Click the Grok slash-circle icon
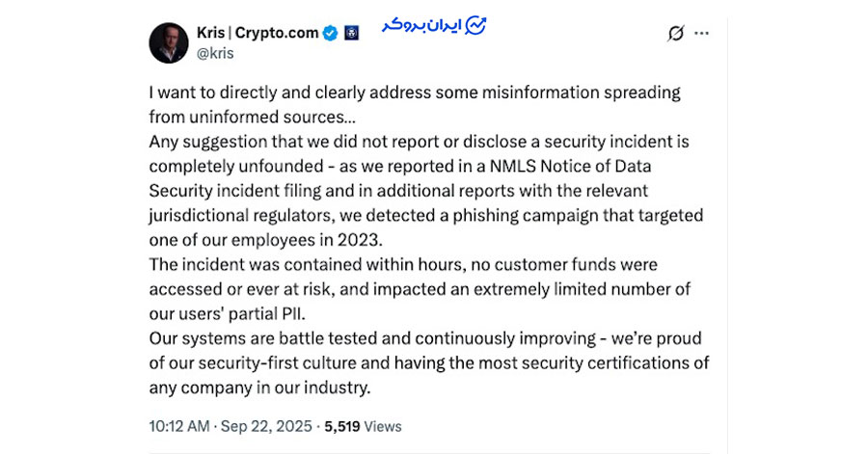This screenshot has height=454, width=868. (676, 34)
